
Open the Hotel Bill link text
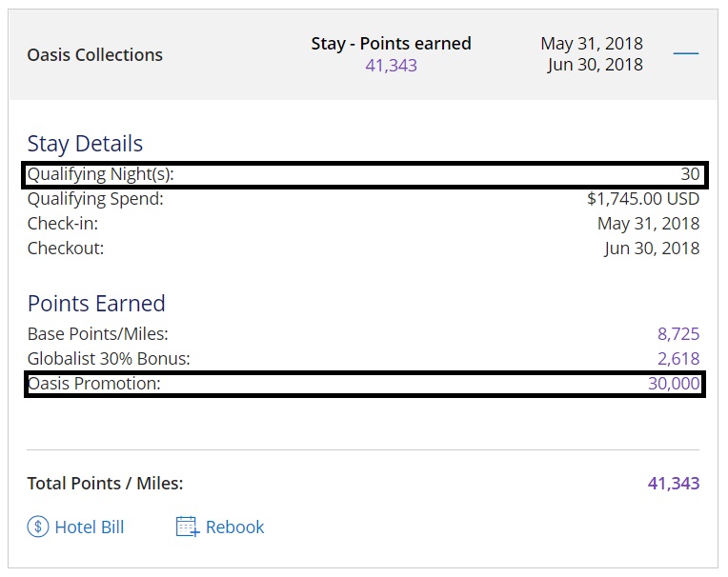tap(89, 527)
